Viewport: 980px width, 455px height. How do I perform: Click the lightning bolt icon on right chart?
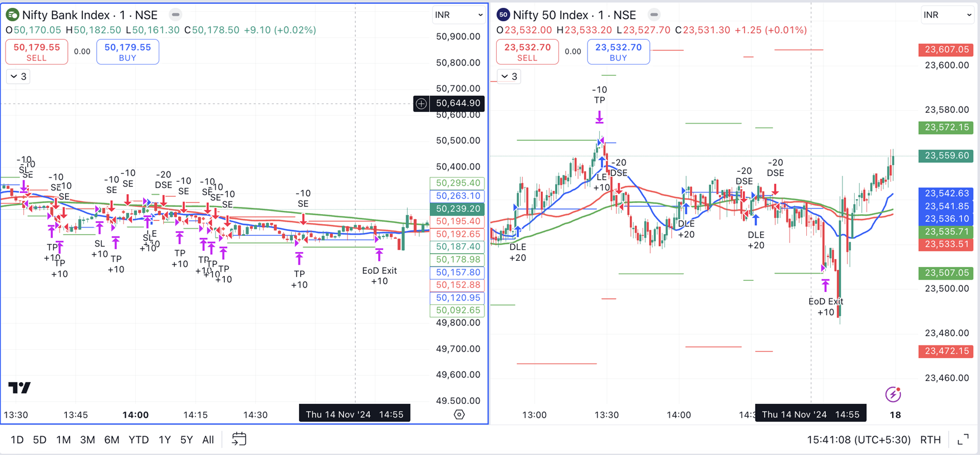pos(893,394)
